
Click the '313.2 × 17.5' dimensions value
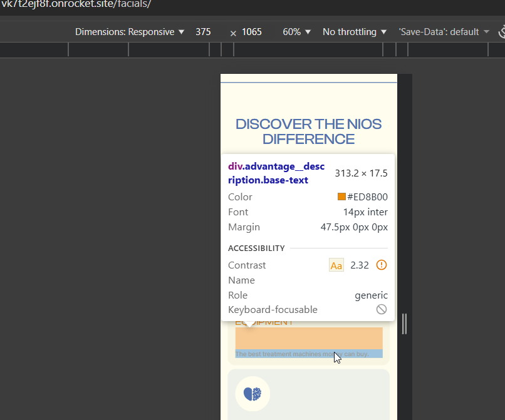click(361, 173)
